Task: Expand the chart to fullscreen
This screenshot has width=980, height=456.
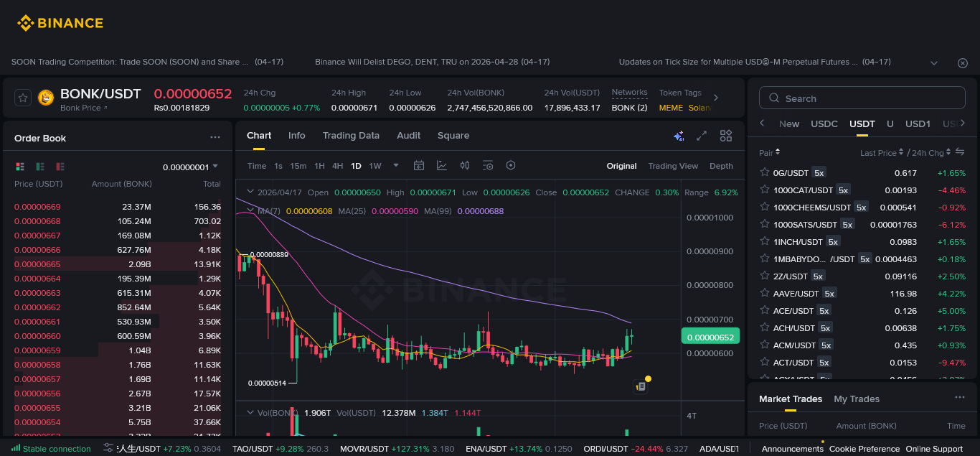Action: [x=702, y=136]
